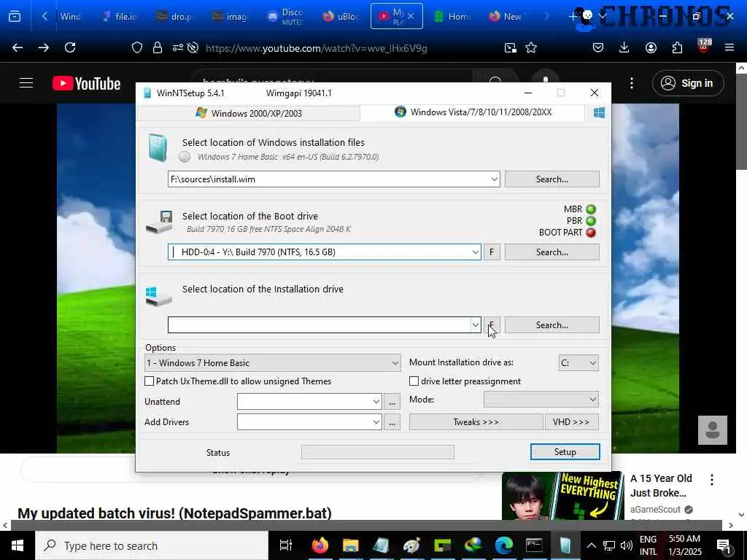This screenshot has width=747, height=560.
Task: Open the Mode dropdown
Action: pos(541,399)
